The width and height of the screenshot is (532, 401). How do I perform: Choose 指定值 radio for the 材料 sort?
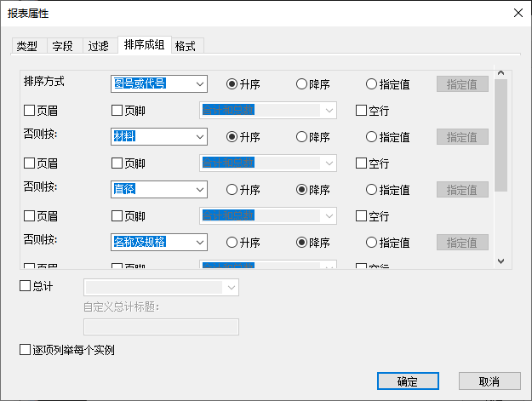(x=371, y=137)
